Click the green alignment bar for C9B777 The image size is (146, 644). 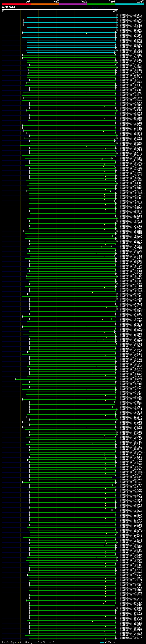73,638
